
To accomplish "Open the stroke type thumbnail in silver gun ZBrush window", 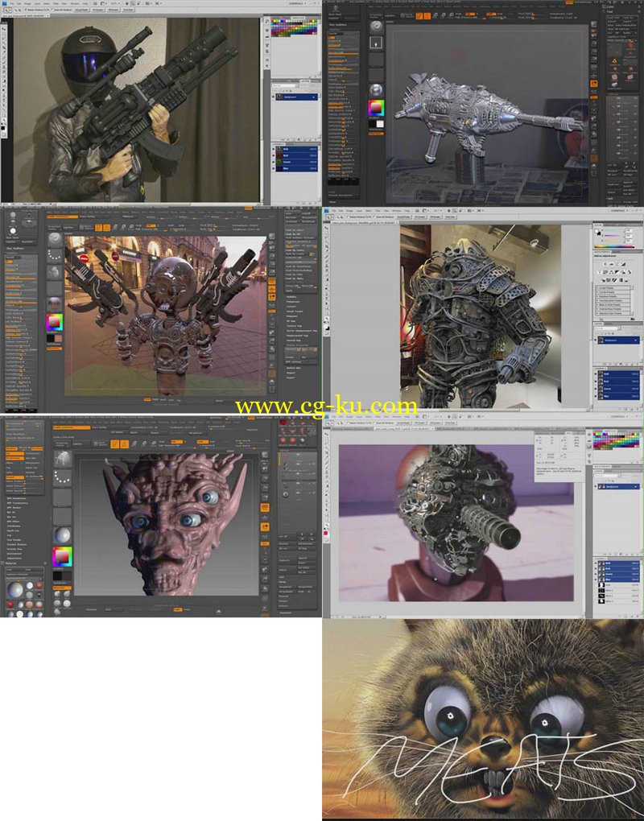I will 376,43.
